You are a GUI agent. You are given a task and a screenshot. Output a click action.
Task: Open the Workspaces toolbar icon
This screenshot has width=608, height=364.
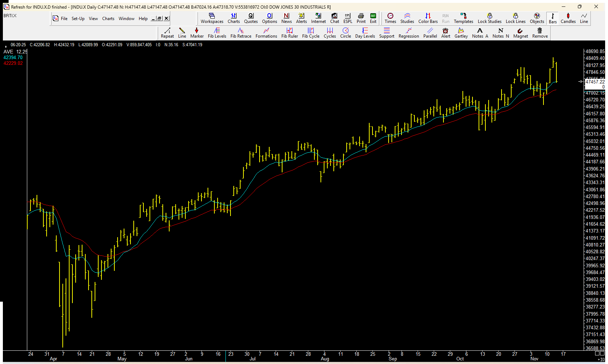click(212, 18)
